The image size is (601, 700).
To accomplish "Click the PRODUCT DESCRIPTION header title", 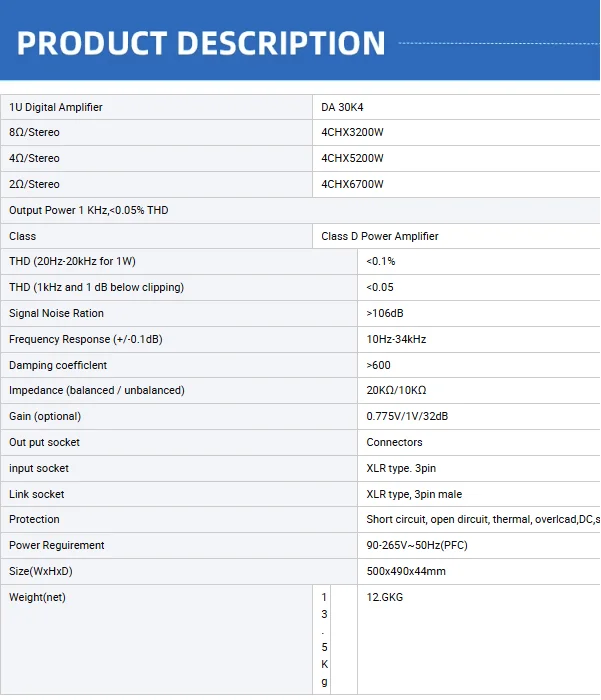I will click(201, 43).
